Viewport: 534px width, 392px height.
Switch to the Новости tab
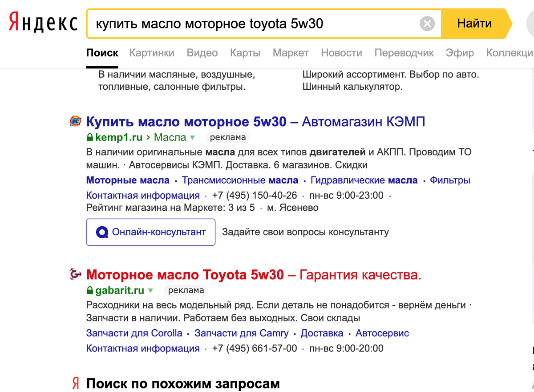[x=341, y=53]
